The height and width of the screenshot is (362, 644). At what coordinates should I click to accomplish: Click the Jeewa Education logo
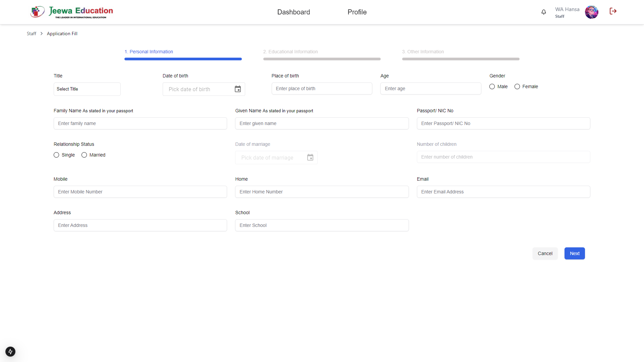71,12
